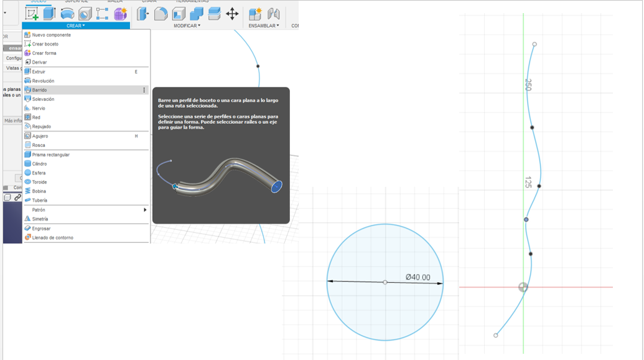The image size is (644, 360).
Task: Select the Shell toolbar icon
Action: point(179,14)
